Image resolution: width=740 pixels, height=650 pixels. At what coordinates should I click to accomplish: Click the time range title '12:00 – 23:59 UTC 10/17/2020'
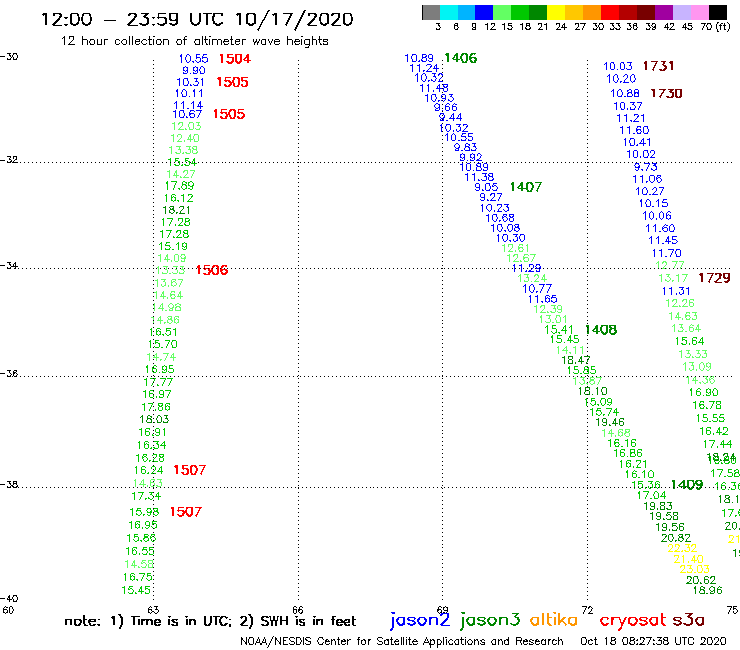197,19
